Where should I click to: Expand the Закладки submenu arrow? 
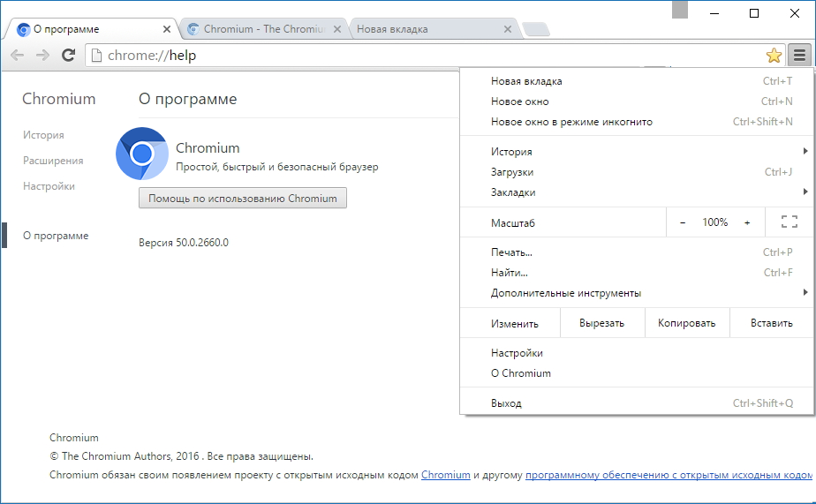[x=805, y=192]
